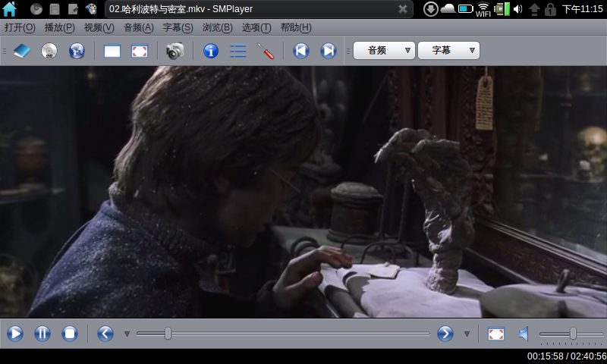The image size is (607, 364).
Task: Show file information blue info icon
Action: tap(211, 51)
